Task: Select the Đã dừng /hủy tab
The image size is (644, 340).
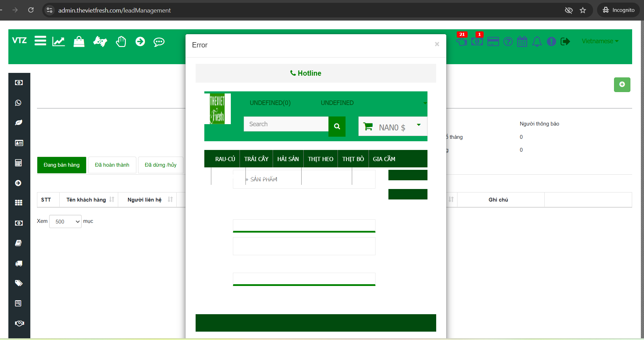Action: pyautogui.click(x=160, y=165)
